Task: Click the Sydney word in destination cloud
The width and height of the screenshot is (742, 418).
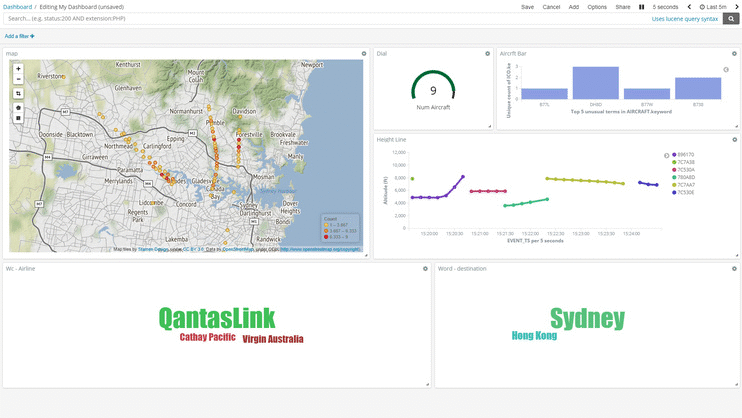Action: tap(587, 319)
